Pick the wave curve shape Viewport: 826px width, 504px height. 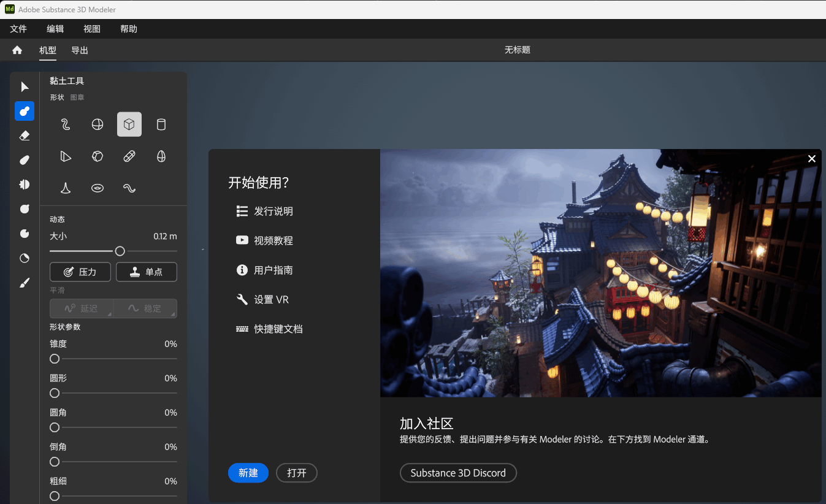point(129,188)
